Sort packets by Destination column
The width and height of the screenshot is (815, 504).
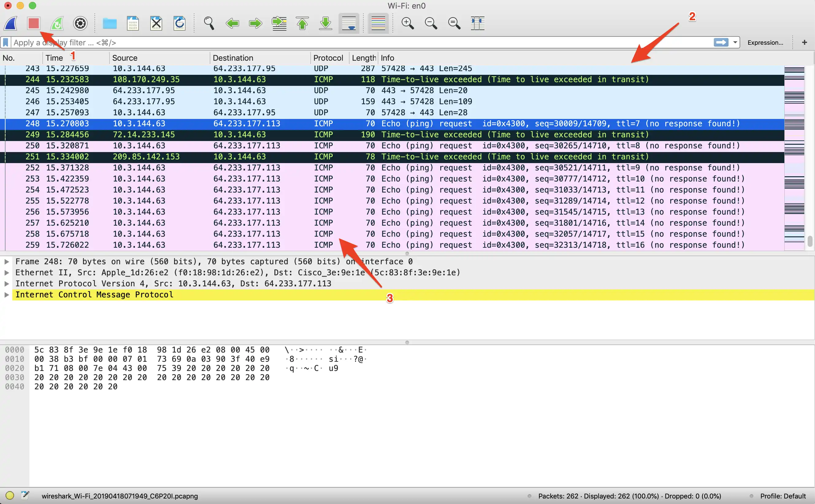pyautogui.click(x=260, y=58)
